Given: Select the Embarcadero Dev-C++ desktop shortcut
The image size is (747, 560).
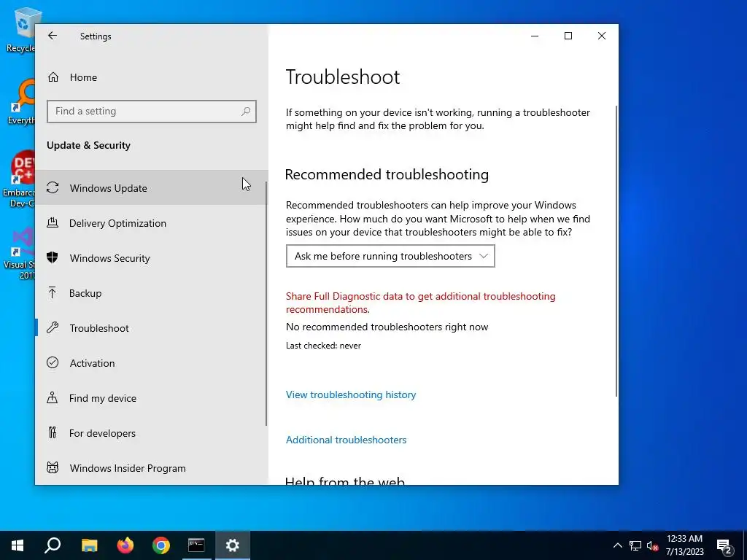Looking at the screenshot, I should pyautogui.click(x=18, y=179).
